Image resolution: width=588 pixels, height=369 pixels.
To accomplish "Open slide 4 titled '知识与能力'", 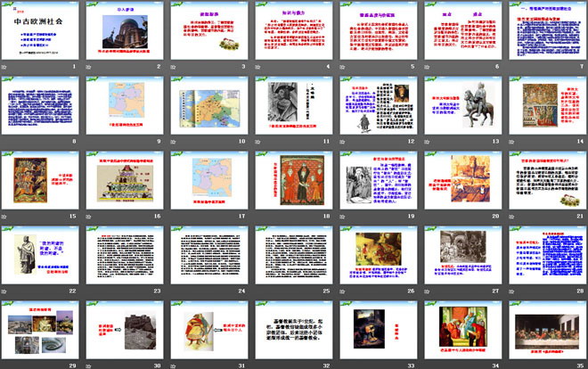I will [294, 32].
